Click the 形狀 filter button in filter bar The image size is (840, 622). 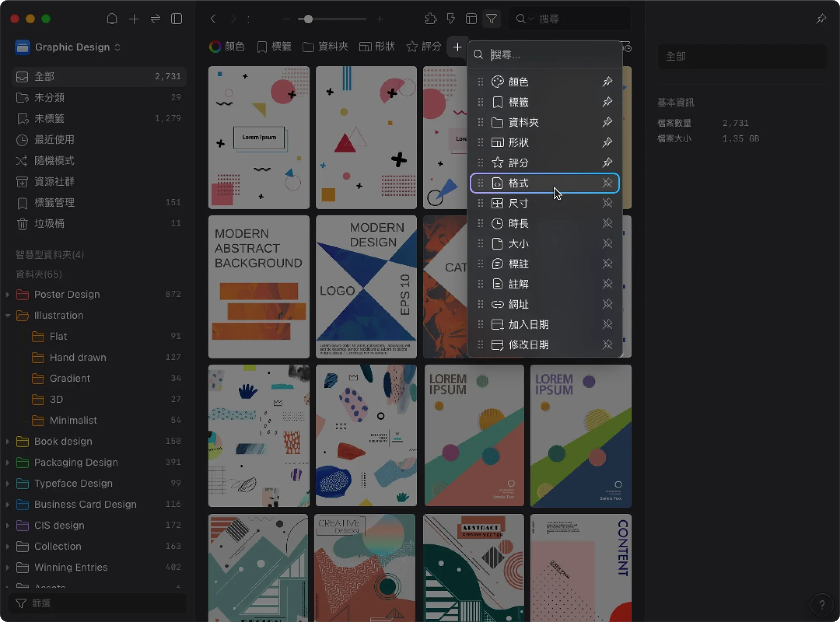pyautogui.click(x=377, y=47)
